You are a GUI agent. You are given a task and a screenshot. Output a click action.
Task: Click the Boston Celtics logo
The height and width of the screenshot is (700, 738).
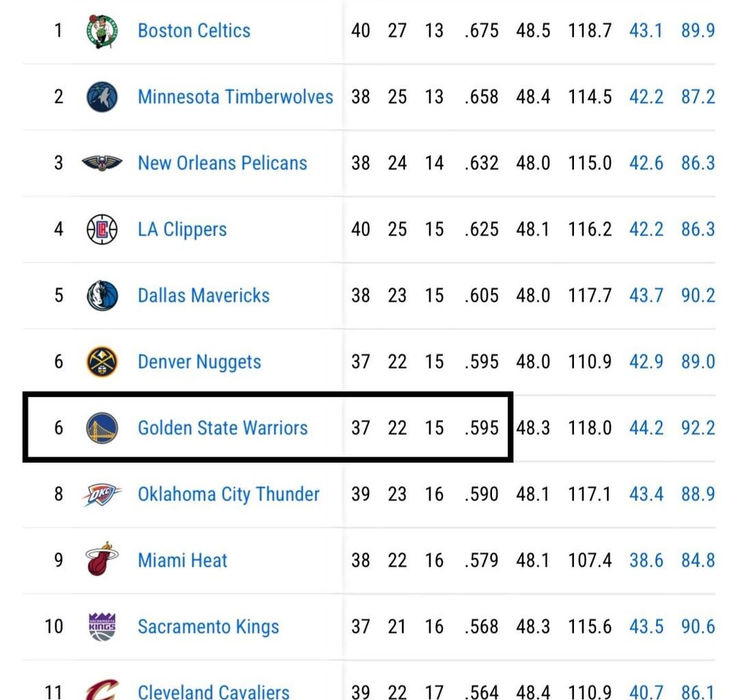(101, 30)
